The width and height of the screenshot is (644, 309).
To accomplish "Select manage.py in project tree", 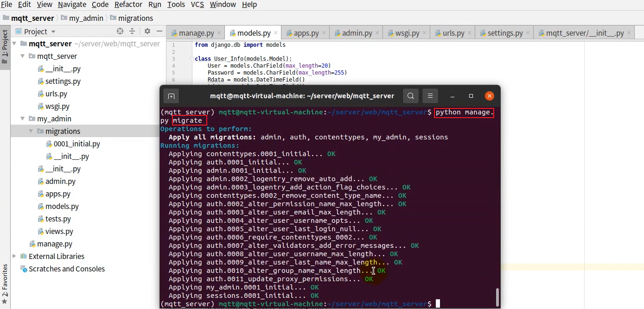I will coord(55,244).
